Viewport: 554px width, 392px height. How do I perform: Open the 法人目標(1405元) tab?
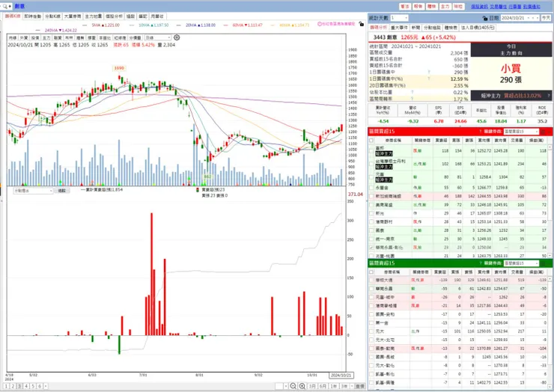point(478,27)
